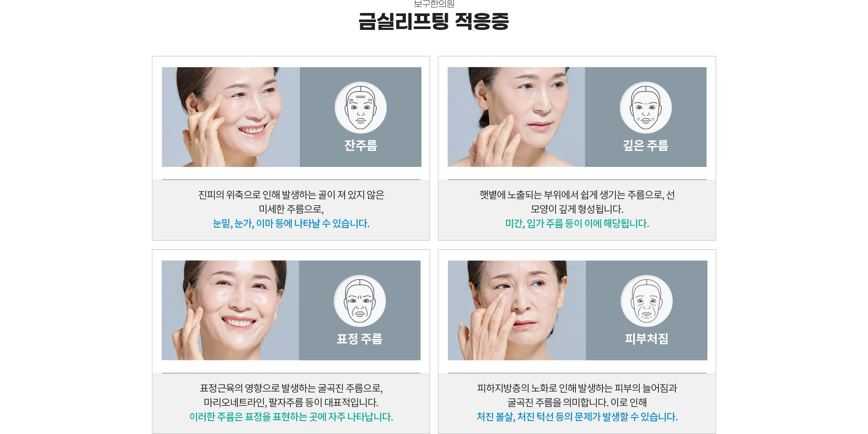Click the green text 이러한 주름은 표정을 표현하는 곳에
Viewport: 868px width, 434px height.
(258, 417)
